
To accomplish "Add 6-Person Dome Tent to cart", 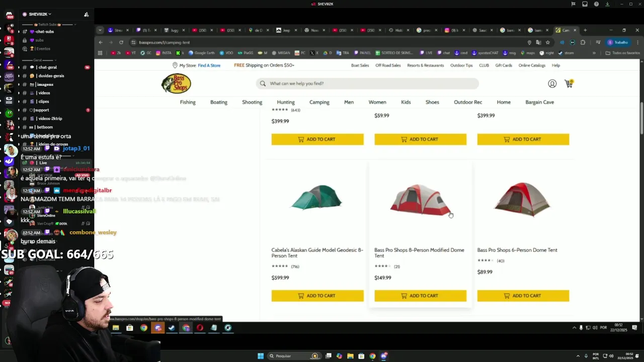I will (x=523, y=296).
